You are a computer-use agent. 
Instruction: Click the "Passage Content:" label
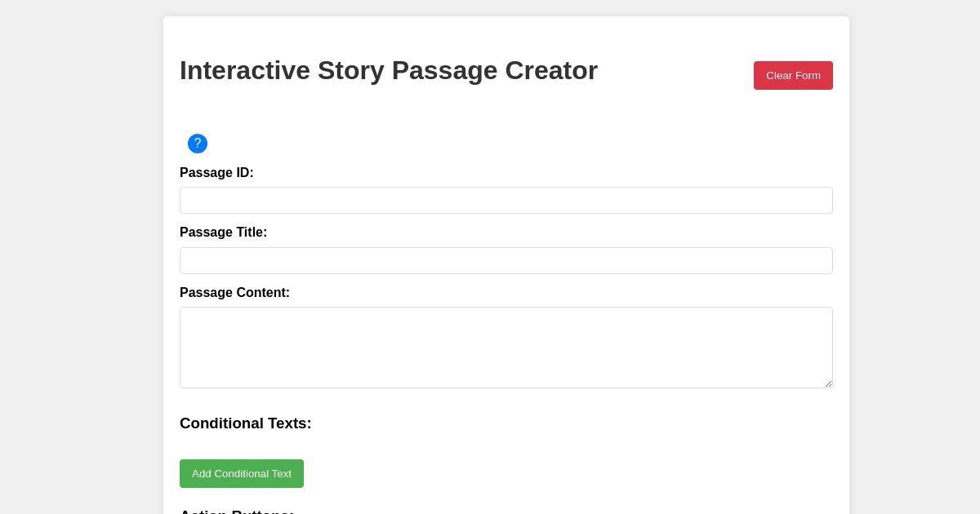click(234, 293)
